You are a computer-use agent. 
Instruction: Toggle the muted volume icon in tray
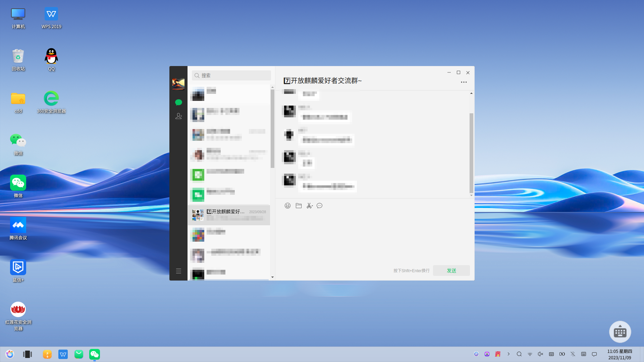pyautogui.click(x=540, y=354)
